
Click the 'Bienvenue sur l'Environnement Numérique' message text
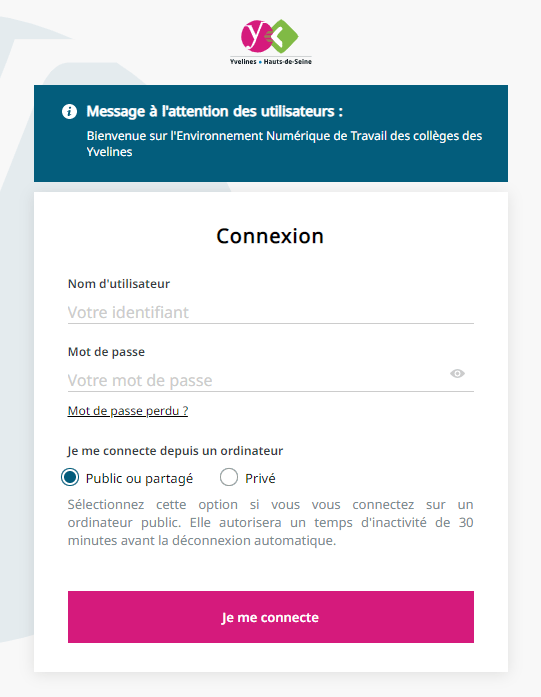pyautogui.click(x=284, y=144)
